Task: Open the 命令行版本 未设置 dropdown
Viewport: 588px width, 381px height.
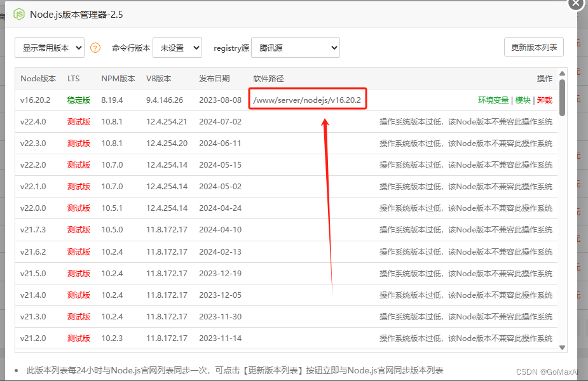Action: [177, 48]
